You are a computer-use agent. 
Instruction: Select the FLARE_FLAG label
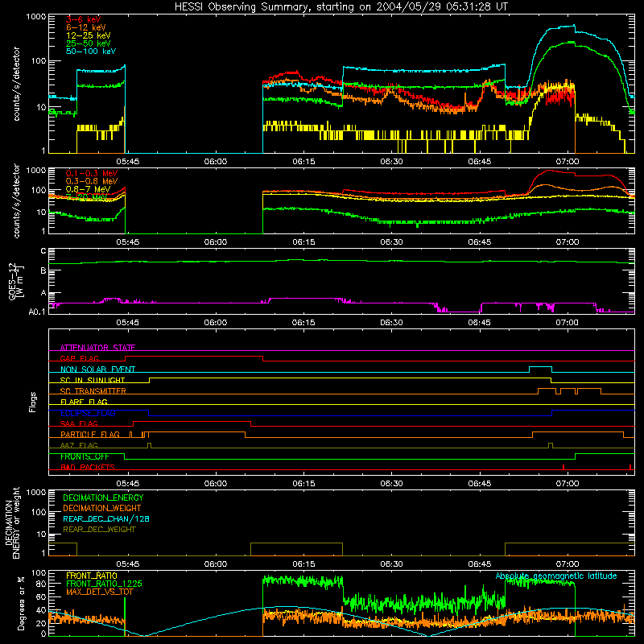(84, 402)
